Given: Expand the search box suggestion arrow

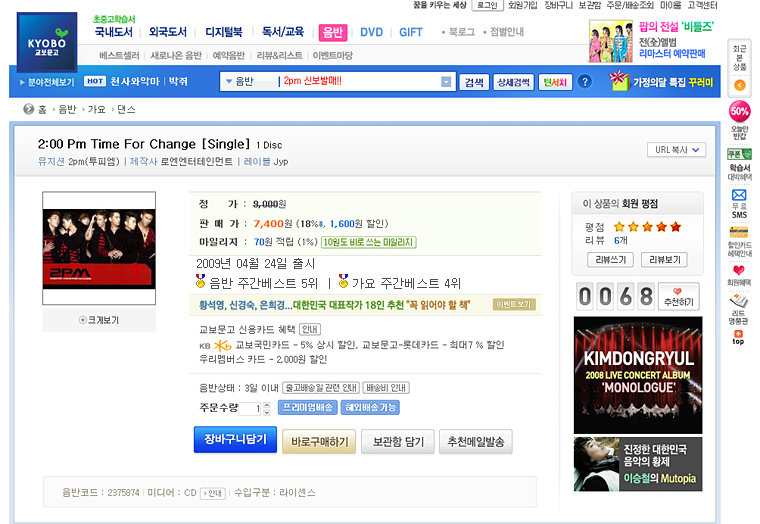Looking at the screenshot, I should (x=446, y=82).
